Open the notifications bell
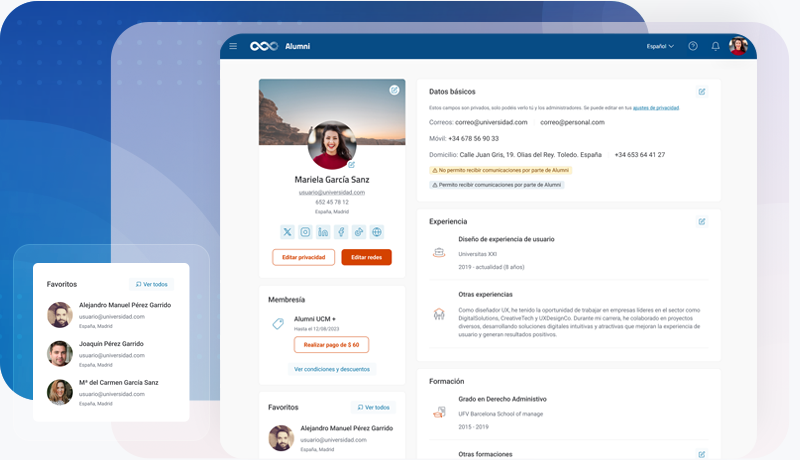800x460 pixels. click(x=716, y=46)
